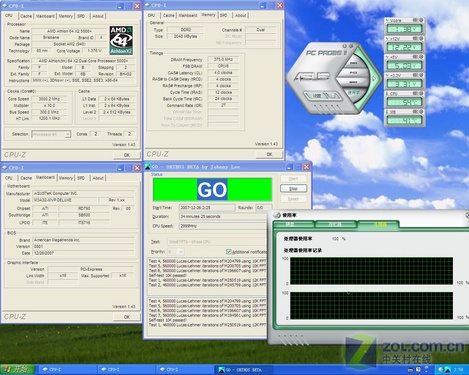Click the Core Speed value 3000.2 MHz
This screenshot has height=375, width=469.
tap(49, 99)
